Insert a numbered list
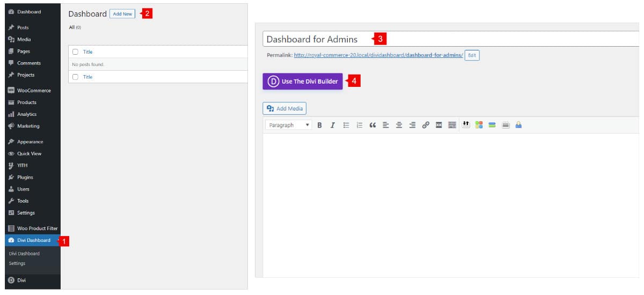 click(x=360, y=125)
